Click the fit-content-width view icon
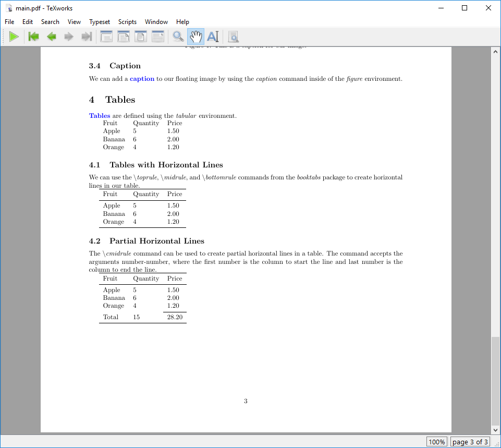 coord(158,36)
